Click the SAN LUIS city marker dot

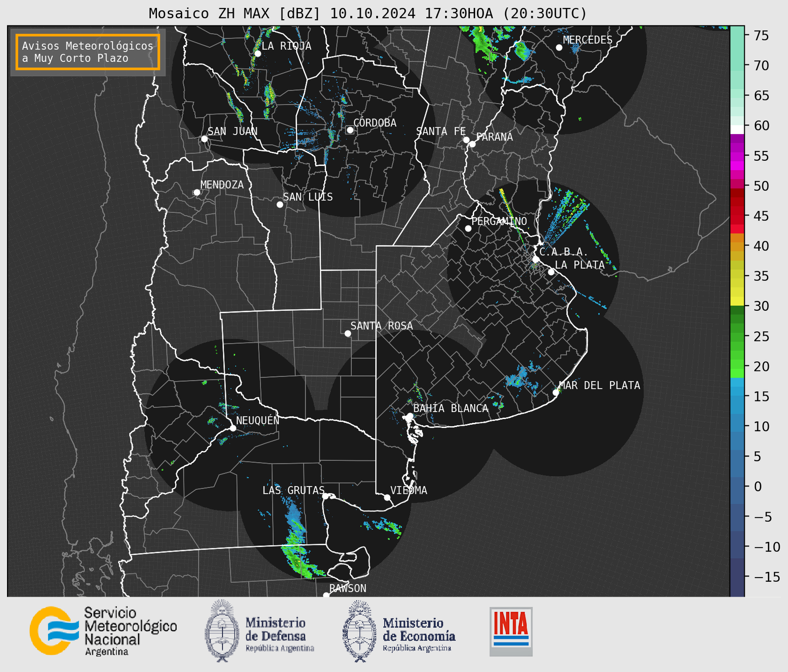point(280,205)
